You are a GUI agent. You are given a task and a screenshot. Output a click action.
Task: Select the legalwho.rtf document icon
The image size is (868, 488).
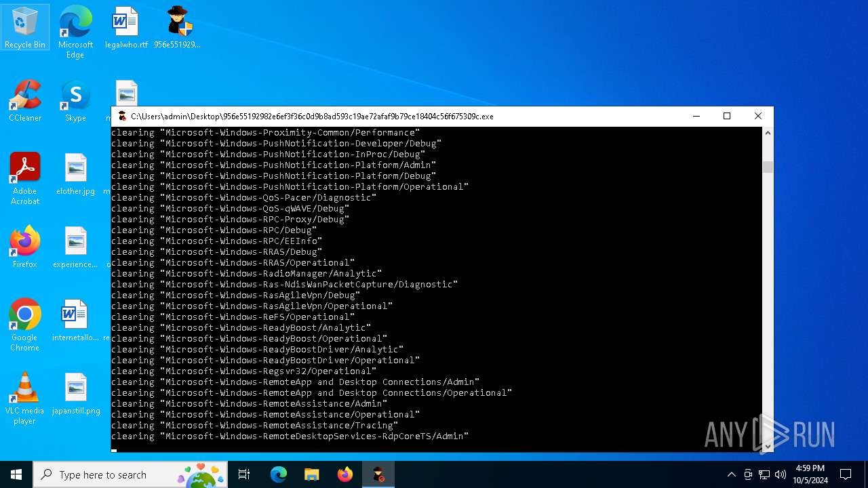(126, 28)
